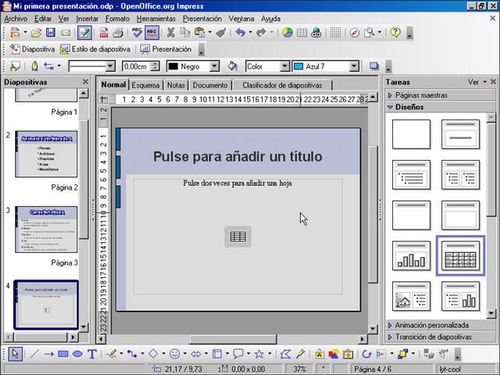Screen dimensions: 500x375
Task: Open the Negro line color dropdown
Action: click(x=215, y=66)
